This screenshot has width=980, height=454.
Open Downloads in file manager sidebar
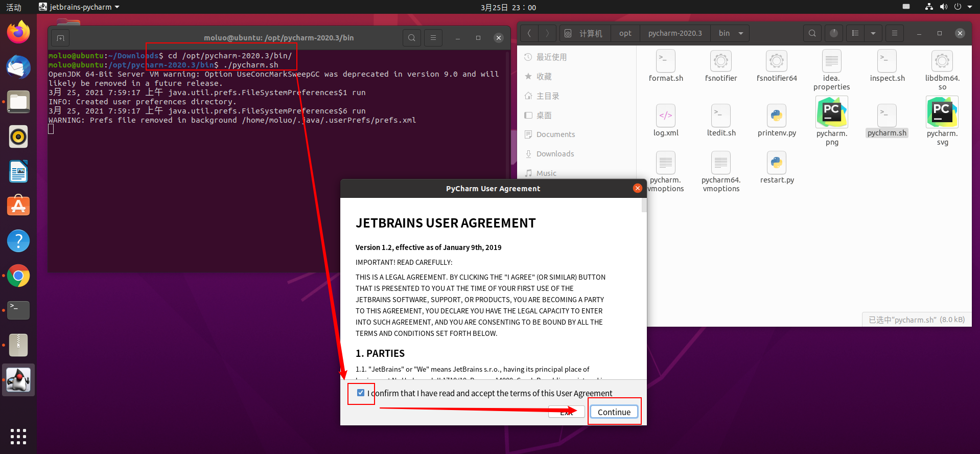click(555, 154)
